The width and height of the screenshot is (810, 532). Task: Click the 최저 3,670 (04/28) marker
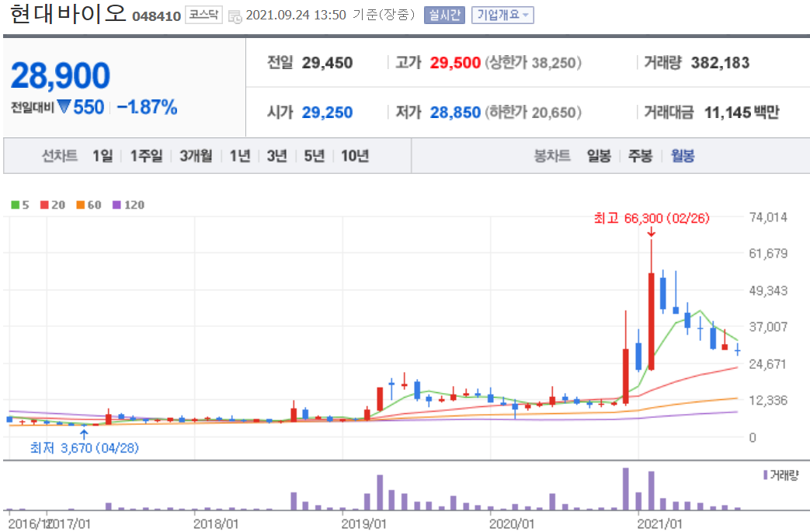pyautogui.click(x=85, y=448)
